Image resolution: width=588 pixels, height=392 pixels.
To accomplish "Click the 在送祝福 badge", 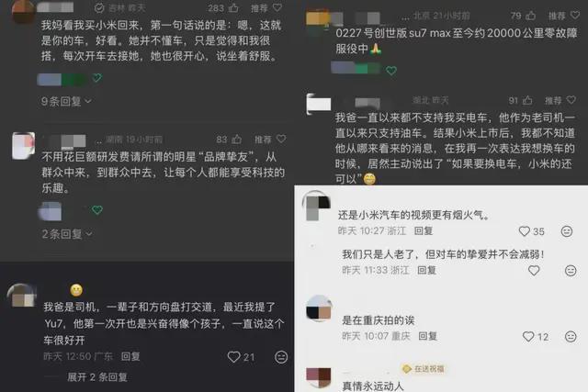I will click(423, 369).
